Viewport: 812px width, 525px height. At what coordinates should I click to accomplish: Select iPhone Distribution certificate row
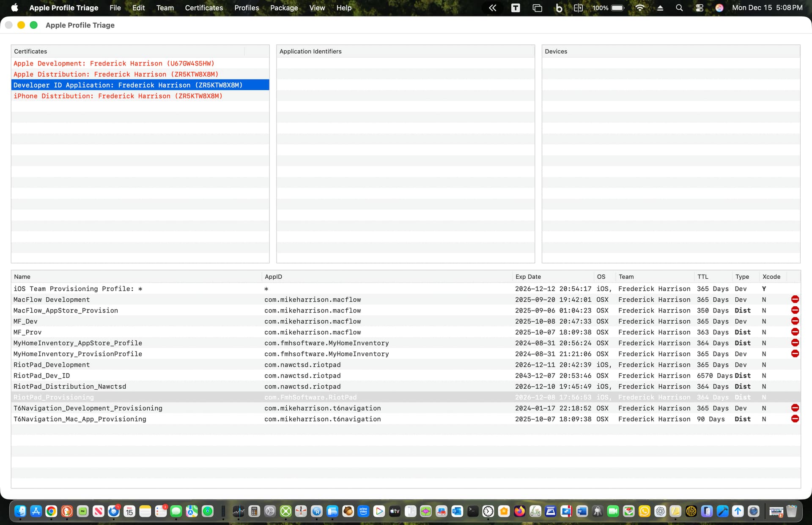pyautogui.click(x=118, y=96)
